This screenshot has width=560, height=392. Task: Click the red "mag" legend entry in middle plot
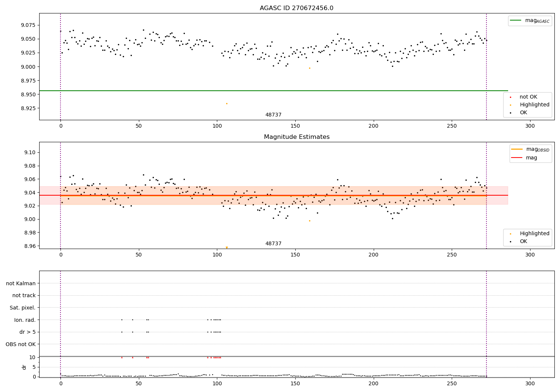point(524,158)
